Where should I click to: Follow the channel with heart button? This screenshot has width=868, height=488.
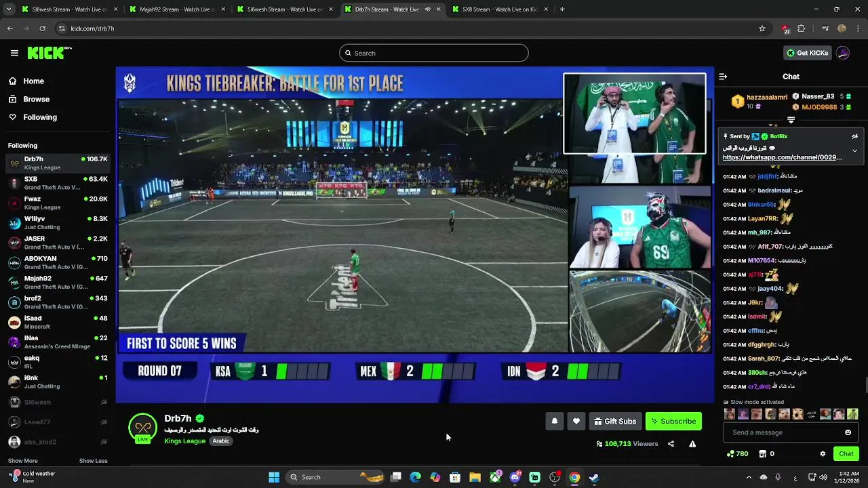(x=576, y=421)
